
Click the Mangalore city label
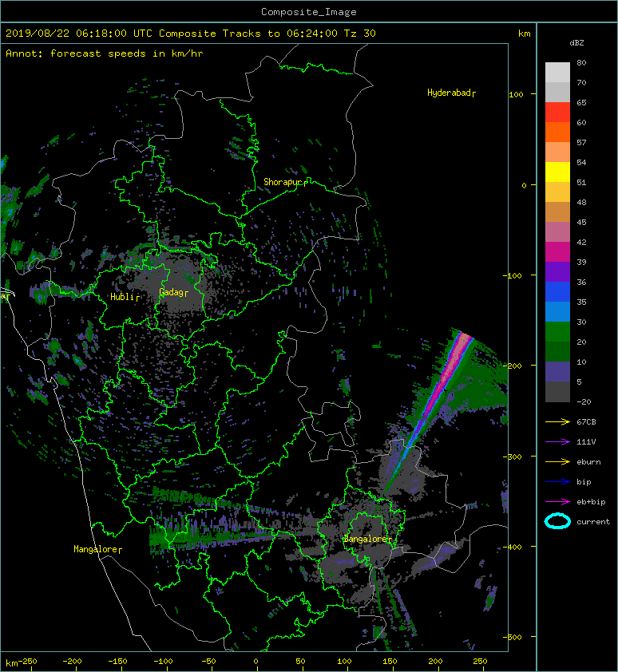point(97,549)
